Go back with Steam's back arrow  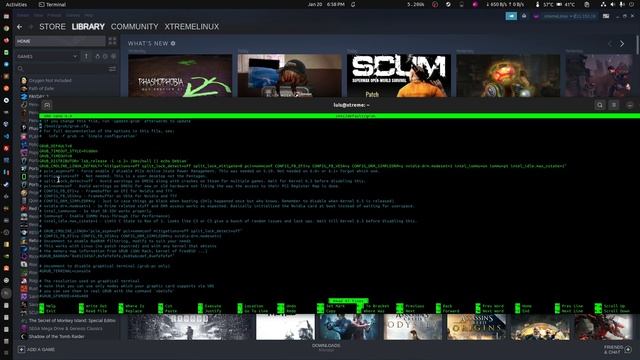20,27
